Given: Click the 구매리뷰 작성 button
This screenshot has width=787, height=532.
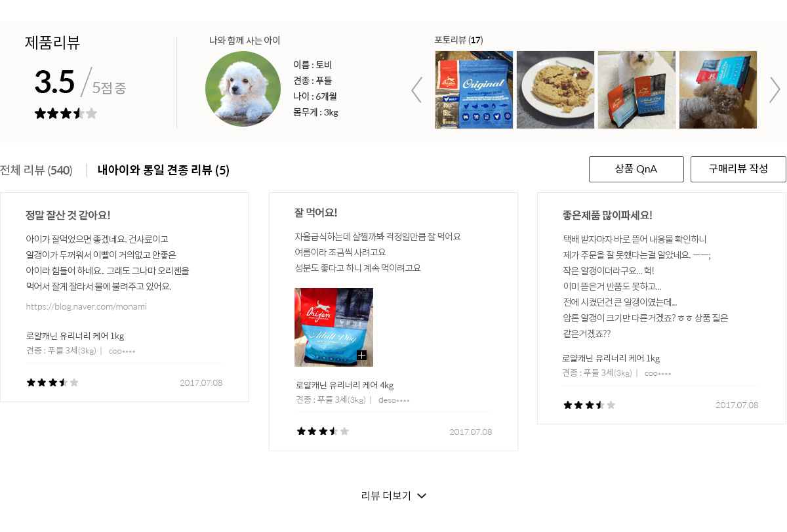Looking at the screenshot, I should (x=738, y=169).
